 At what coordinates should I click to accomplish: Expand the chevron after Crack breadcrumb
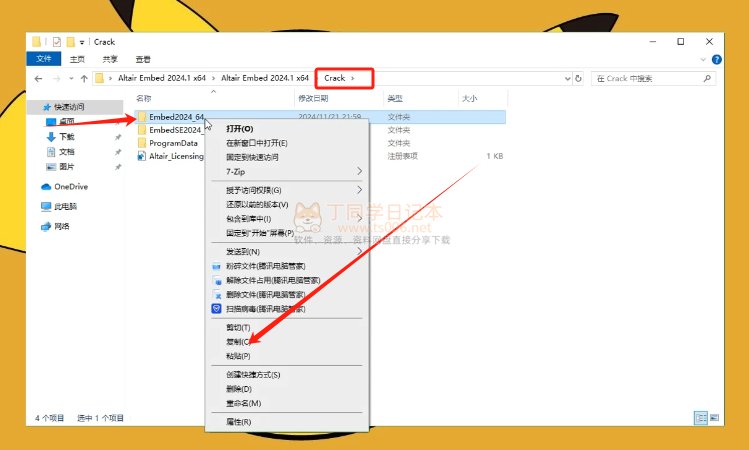click(353, 78)
